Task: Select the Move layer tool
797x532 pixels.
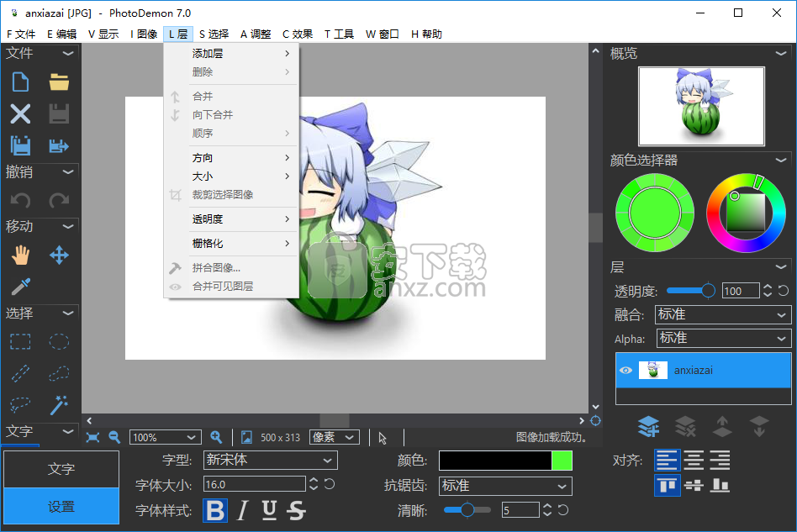Action: [x=59, y=255]
